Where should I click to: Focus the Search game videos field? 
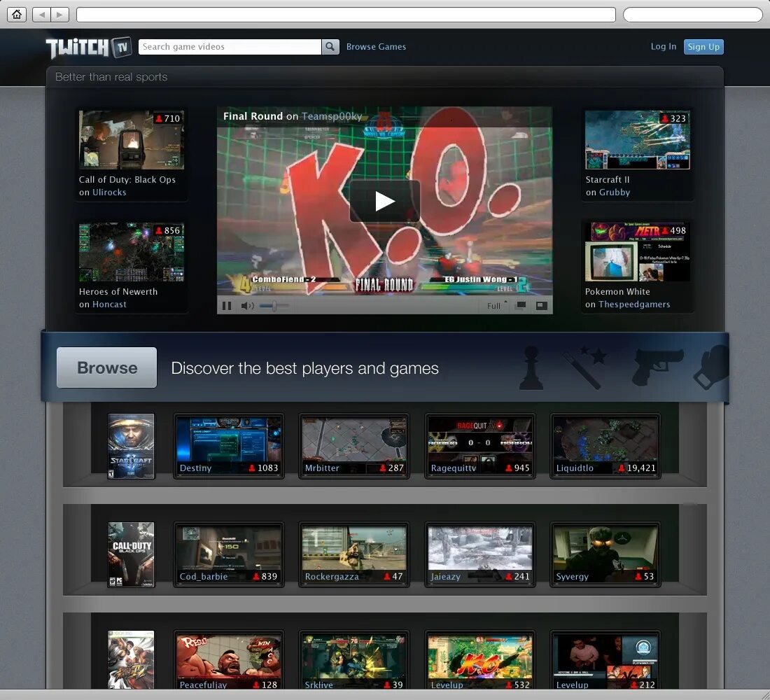230,47
